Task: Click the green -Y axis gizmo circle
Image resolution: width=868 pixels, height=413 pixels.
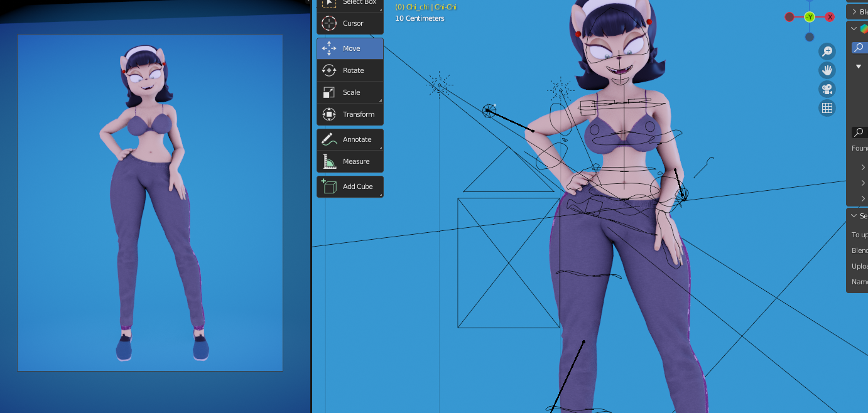Action: [810, 17]
